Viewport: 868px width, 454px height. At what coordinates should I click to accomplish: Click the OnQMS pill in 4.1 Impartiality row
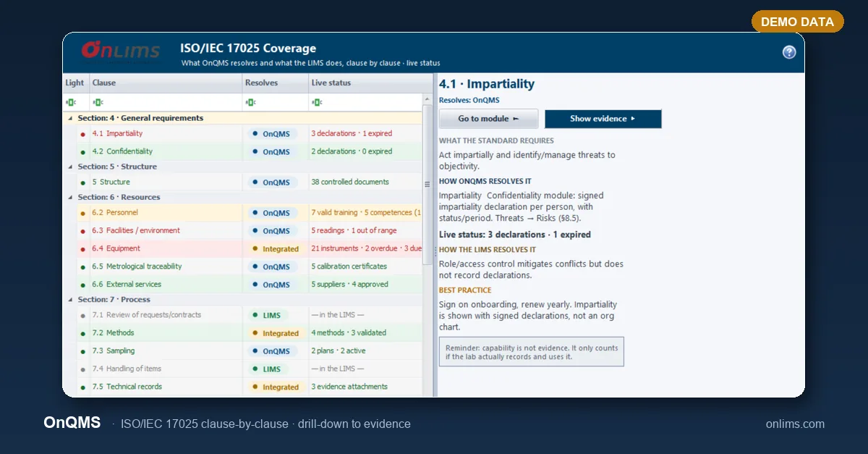pyautogui.click(x=271, y=134)
